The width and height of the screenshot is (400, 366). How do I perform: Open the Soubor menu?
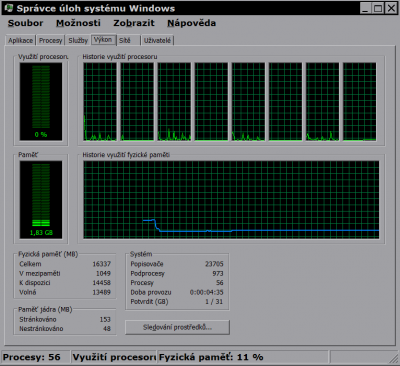click(25, 23)
